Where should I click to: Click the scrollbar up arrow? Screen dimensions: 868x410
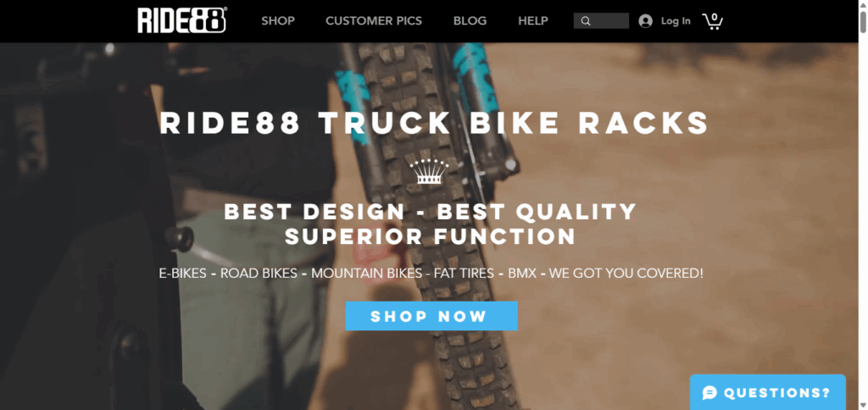click(863, 4)
